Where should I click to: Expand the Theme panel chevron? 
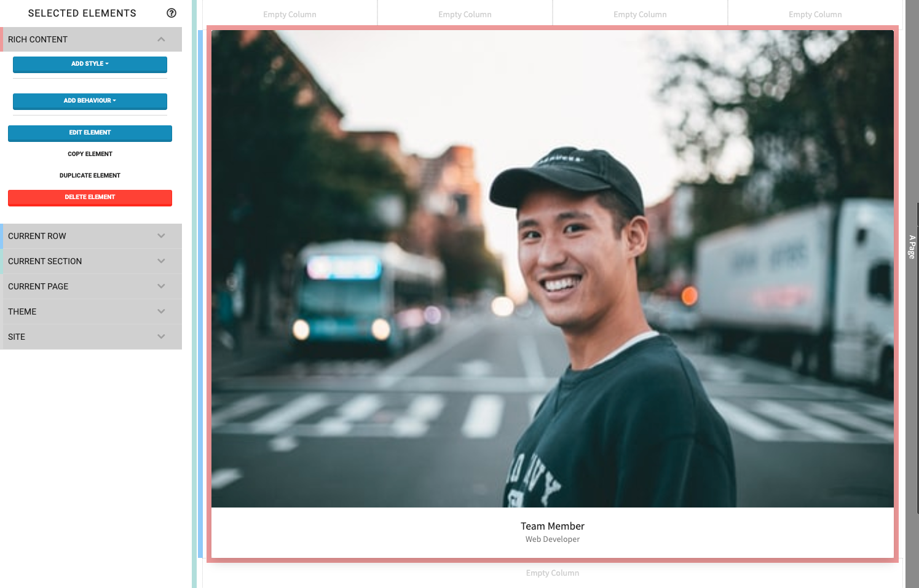(161, 312)
